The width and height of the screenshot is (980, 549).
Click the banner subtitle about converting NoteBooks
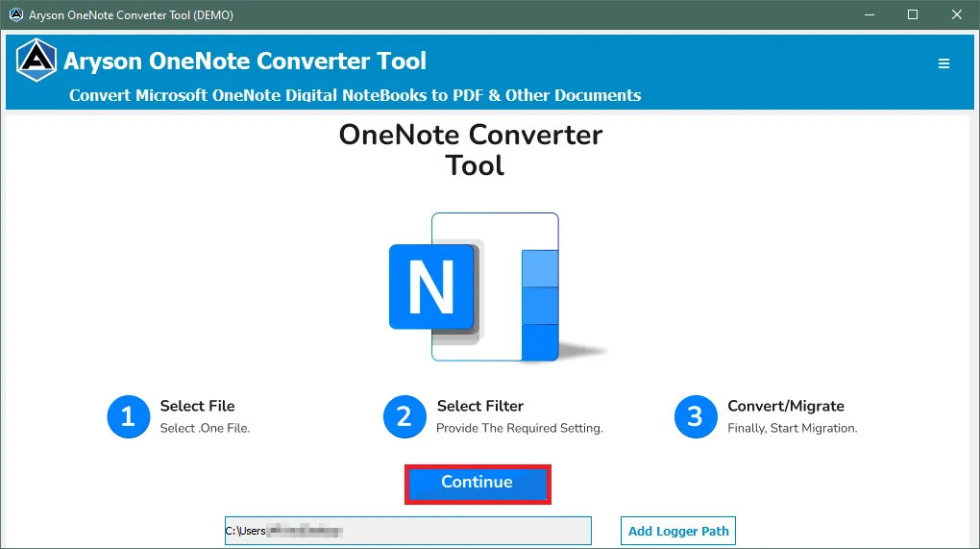point(355,95)
